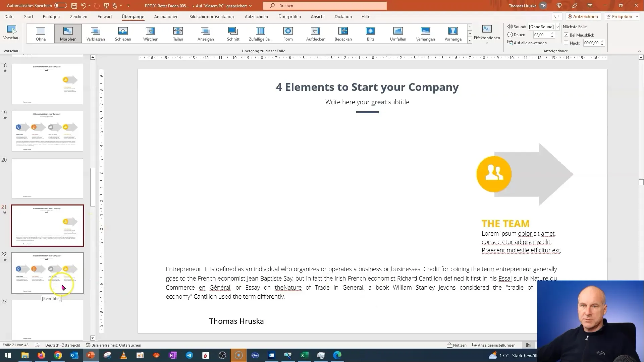Enable Nach duration checkbox
644x362 pixels.
[567, 43]
